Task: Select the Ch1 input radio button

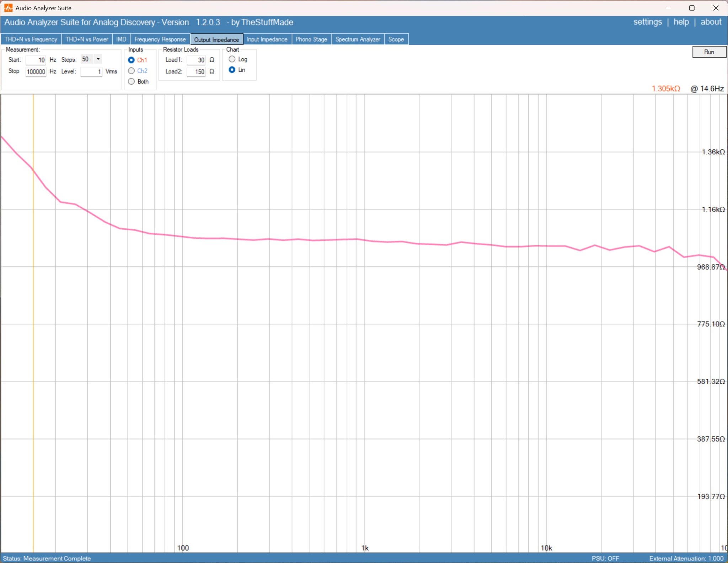Action: (x=131, y=60)
